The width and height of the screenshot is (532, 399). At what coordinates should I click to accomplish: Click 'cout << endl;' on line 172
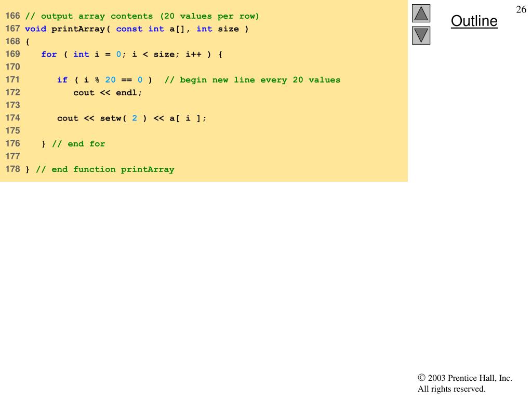[x=108, y=92]
